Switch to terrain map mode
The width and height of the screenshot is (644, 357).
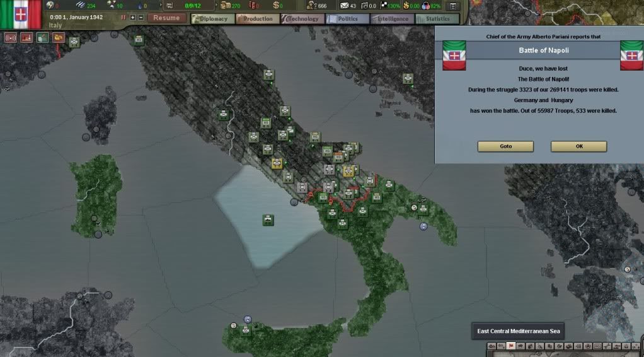[x=492, y=346]
